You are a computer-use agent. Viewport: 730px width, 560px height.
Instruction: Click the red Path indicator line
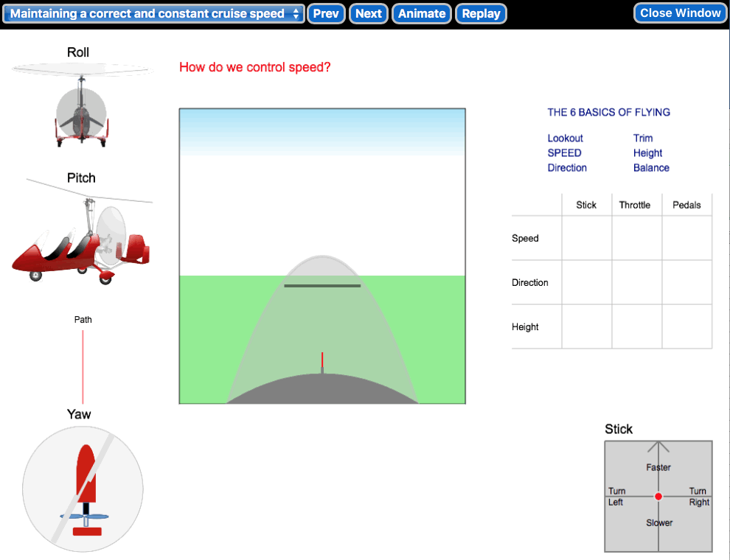[83, 366]
